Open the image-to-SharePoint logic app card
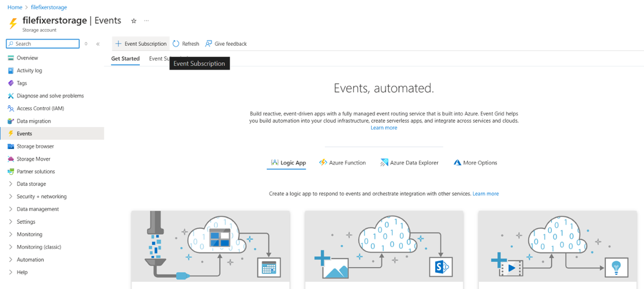The image size is (644, 289). 384,249
